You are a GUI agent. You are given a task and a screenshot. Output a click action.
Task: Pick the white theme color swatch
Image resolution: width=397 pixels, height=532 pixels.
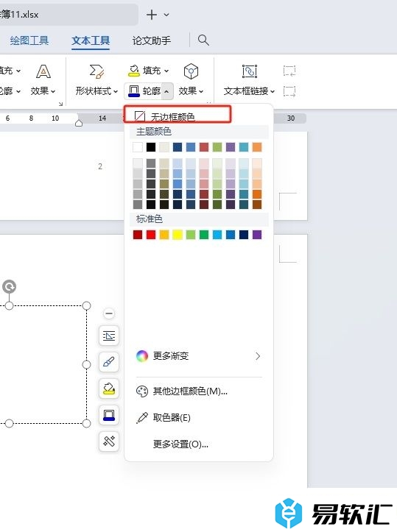tap(138, 147)
